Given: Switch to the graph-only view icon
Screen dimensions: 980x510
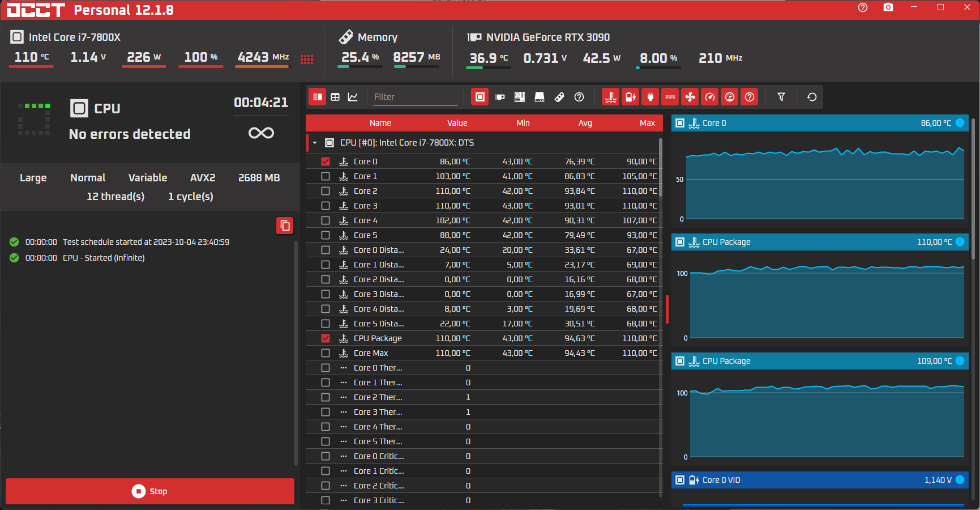Looking at the screenshot, I should point(353,97).
